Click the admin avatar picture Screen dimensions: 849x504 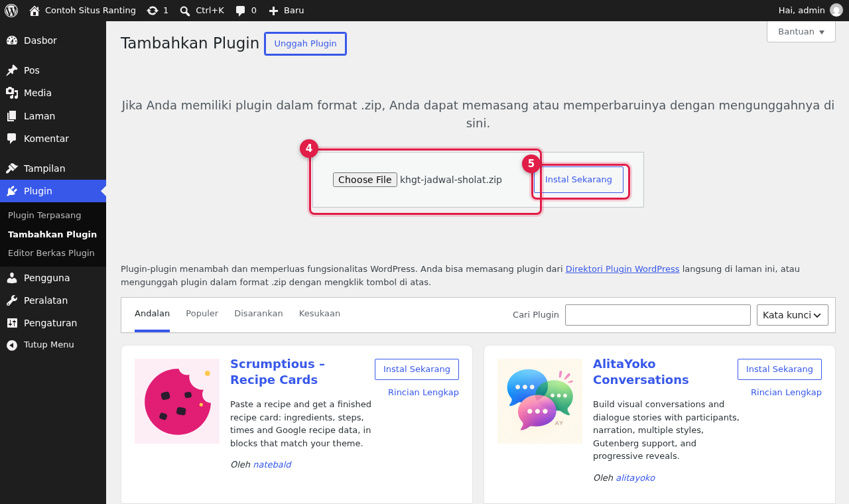pyautogui.click(x=836, y=10)
